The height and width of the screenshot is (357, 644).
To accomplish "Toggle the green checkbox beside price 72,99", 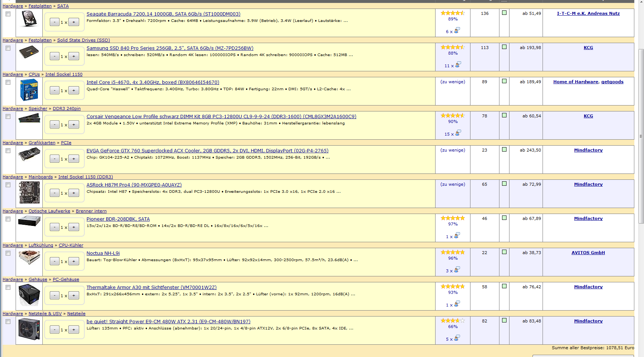I will point(504,184).
